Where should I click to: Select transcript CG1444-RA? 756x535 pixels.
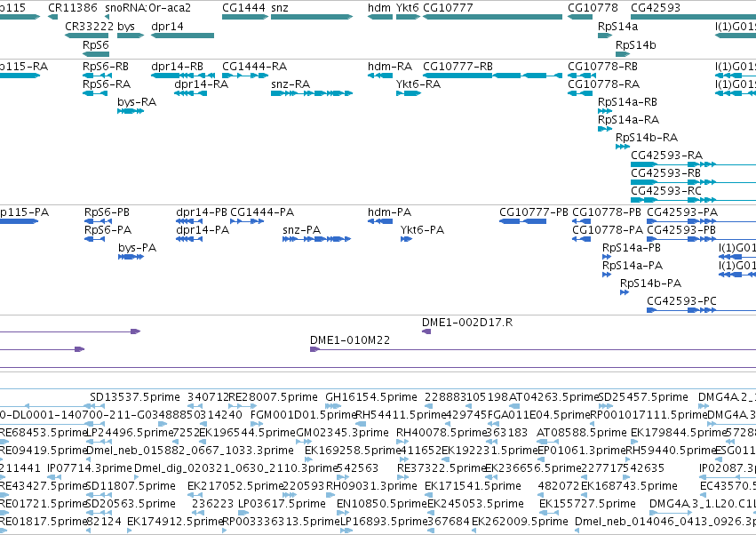(245, 76)
